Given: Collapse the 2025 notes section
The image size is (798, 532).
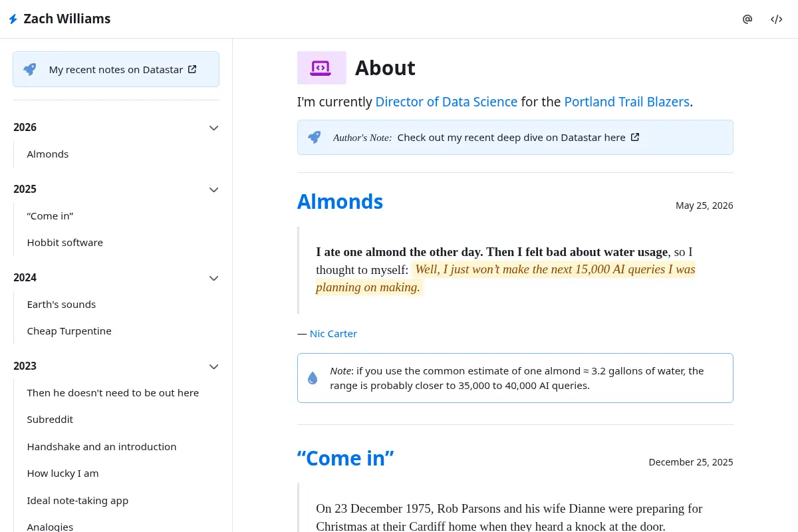Looking at the screenshot, I should click(213, 190).
